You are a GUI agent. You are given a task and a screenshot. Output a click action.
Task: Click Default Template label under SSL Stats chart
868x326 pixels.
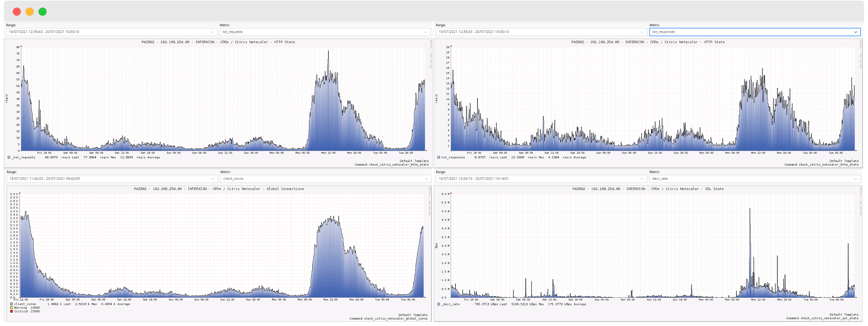844,315
